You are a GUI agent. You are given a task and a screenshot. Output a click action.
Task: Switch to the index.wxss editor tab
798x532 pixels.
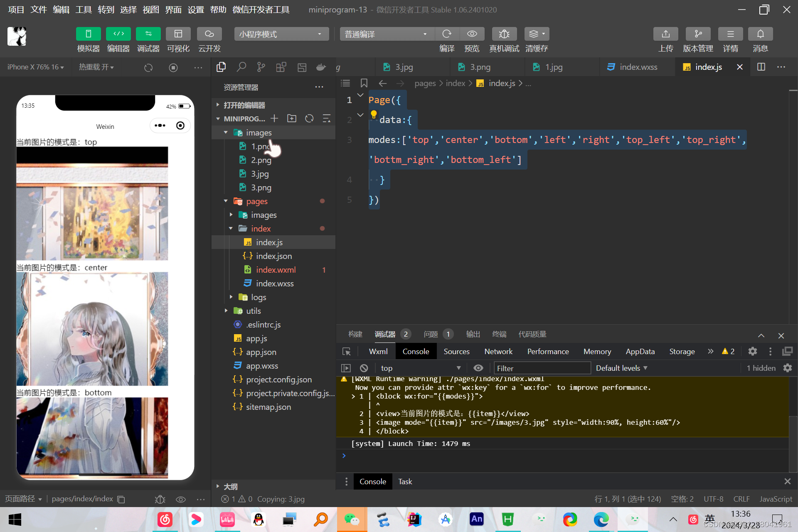pyautogui.click(x=638, y=67)
